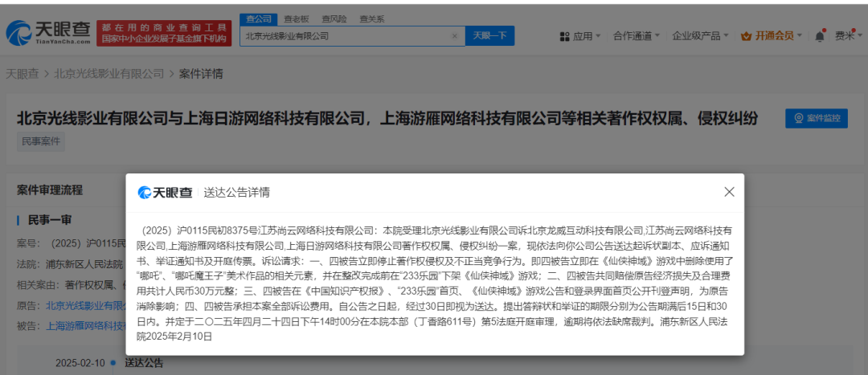
Task: Open 北京光线影业有限公司 breadcrumb link
Action: pos(109,74)
